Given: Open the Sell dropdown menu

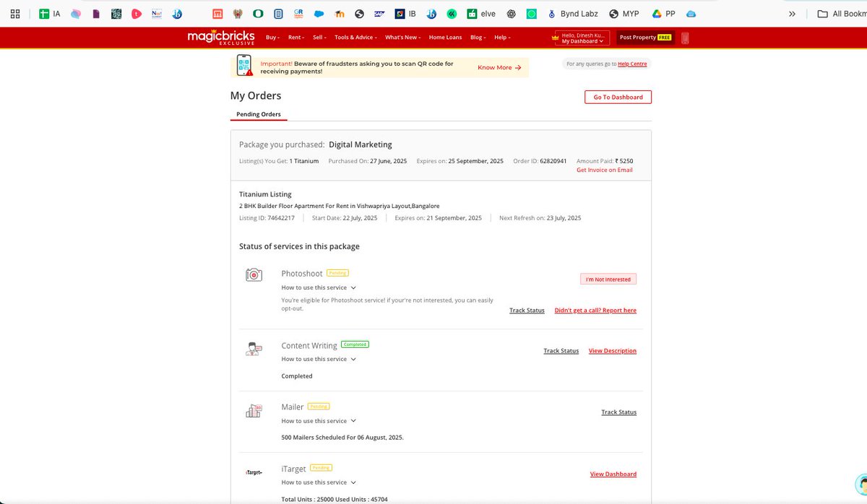Looking at the screenshot, I should pos(319,38).
